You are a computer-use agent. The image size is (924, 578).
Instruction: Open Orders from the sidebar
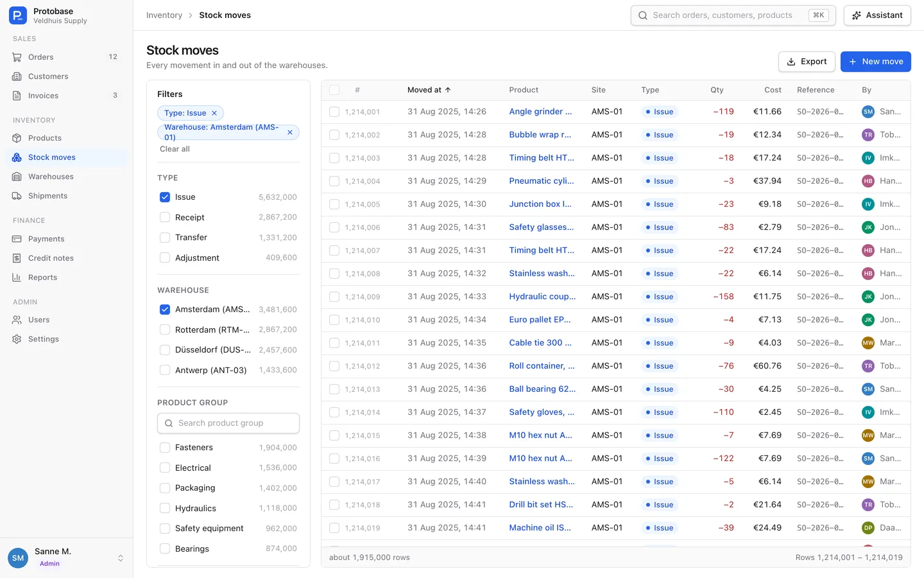[x=66, y=57]
